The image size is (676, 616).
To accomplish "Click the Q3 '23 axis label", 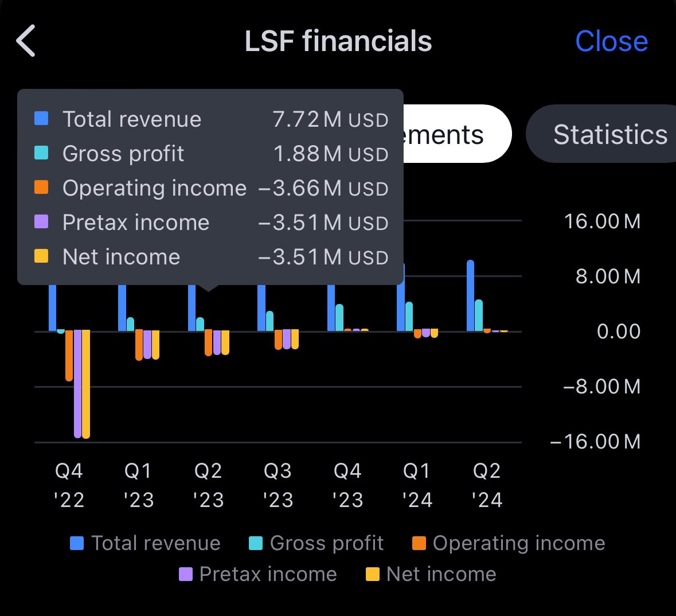I will [278, 485].
